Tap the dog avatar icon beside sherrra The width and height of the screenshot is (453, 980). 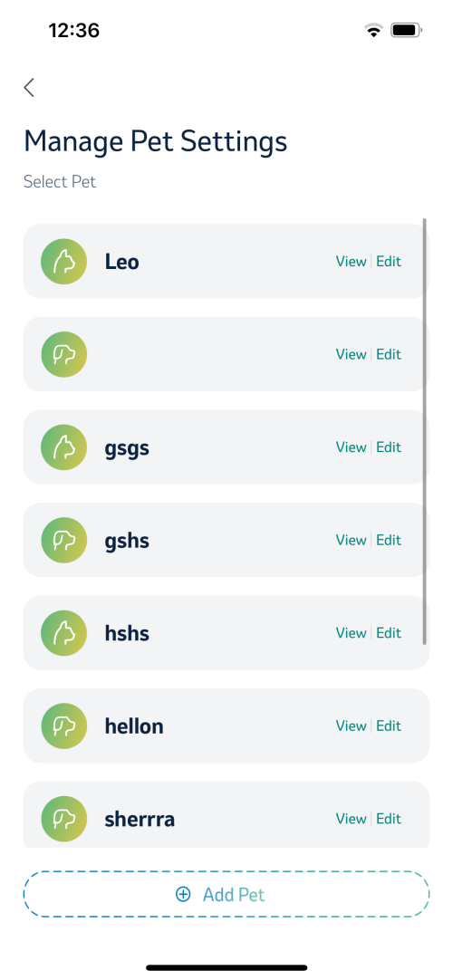point(63,819)
